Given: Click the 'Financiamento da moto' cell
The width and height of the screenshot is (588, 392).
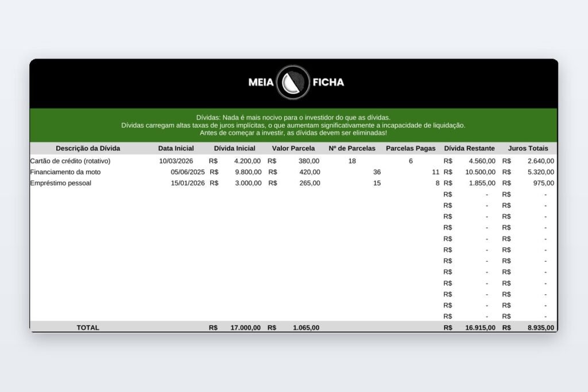Looking at the screenshot, I should (65, 172).
